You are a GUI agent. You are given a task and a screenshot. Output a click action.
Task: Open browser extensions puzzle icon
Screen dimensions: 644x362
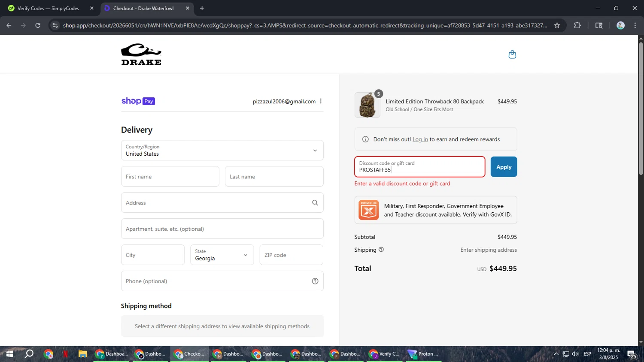click(x=577, y=25)
